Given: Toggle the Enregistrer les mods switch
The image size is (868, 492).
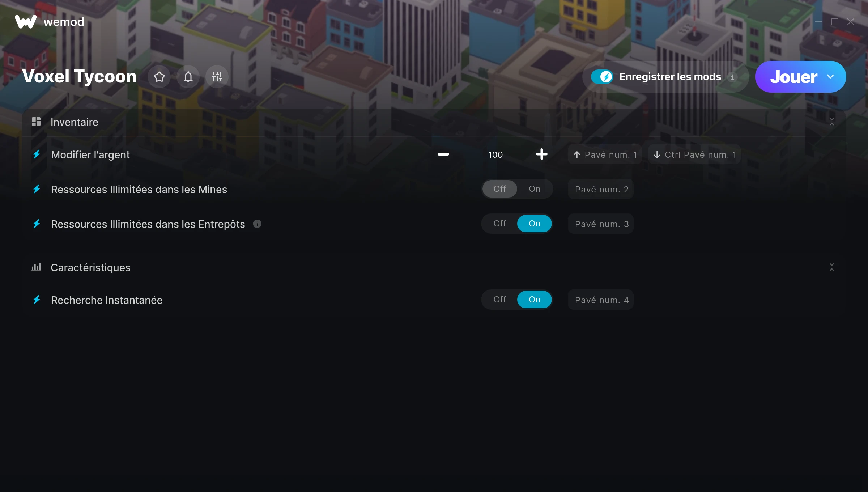Looking at the screenshot, I should click(602, 77).
